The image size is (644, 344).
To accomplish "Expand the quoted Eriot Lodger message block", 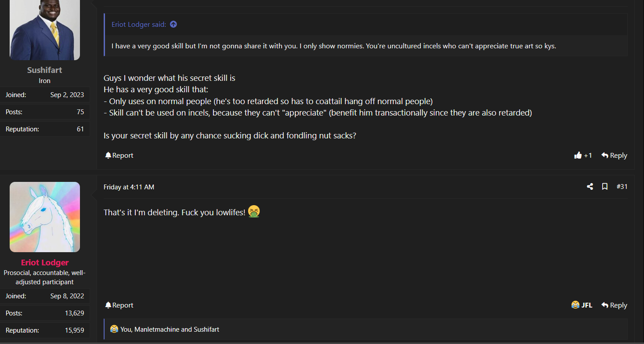I will pyautogui.click(x=334, y=46).
